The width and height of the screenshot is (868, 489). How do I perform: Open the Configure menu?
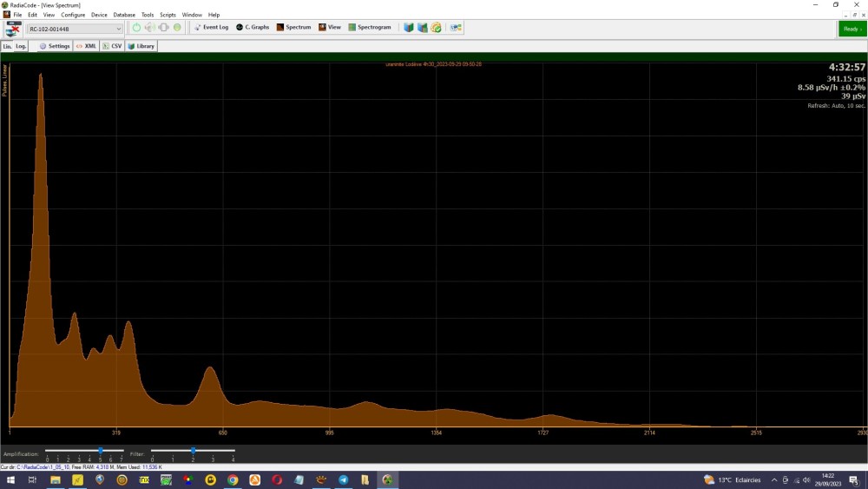pos(73,15)
